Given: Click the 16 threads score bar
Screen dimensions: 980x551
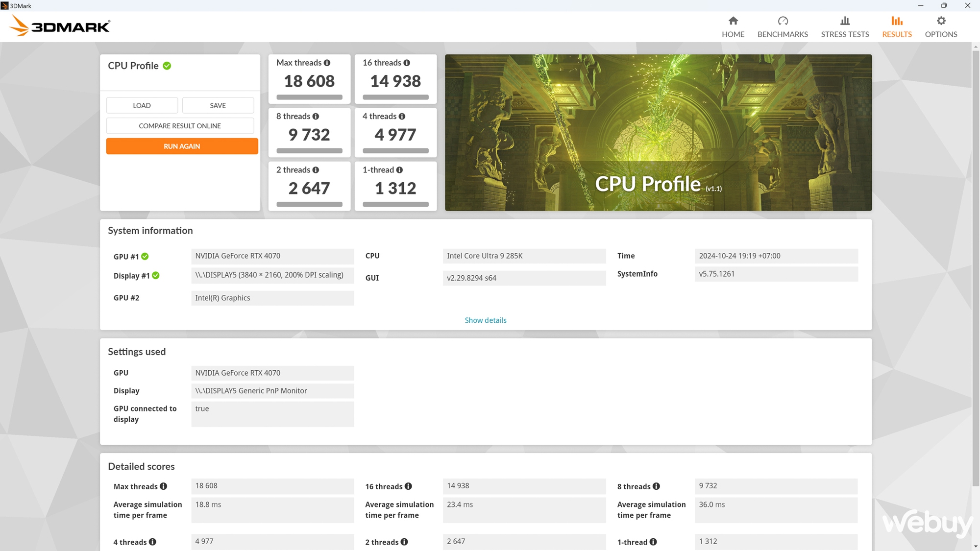Looking at the screenshot, I should click(x=395, y=97).
